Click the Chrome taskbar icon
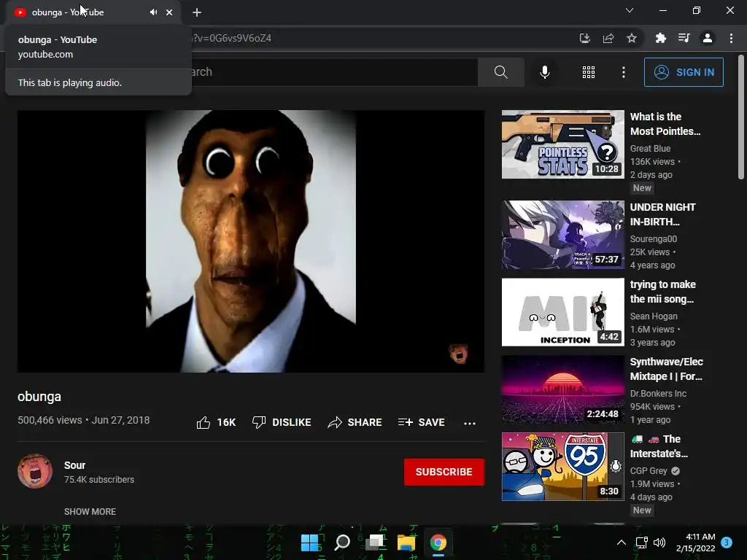This screenshot has width=747, height=560. (x=438, y=542)
